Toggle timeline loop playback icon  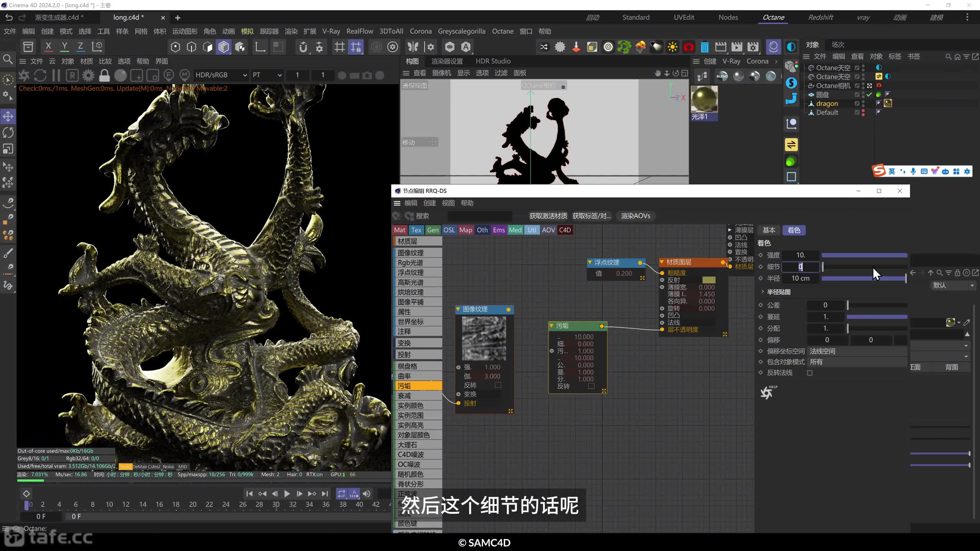pyautogui.click(x=341, y=494)
